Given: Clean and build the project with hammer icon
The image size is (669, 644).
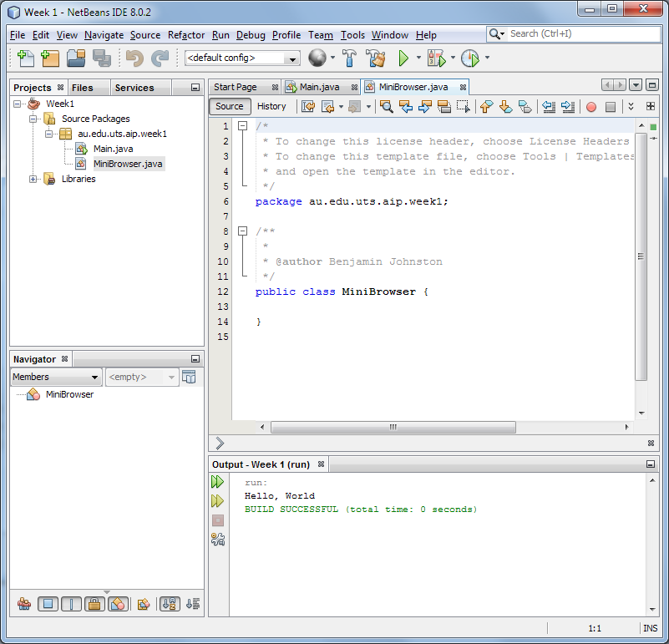Looking at the screenshot, I should click(x=375, y=58).
